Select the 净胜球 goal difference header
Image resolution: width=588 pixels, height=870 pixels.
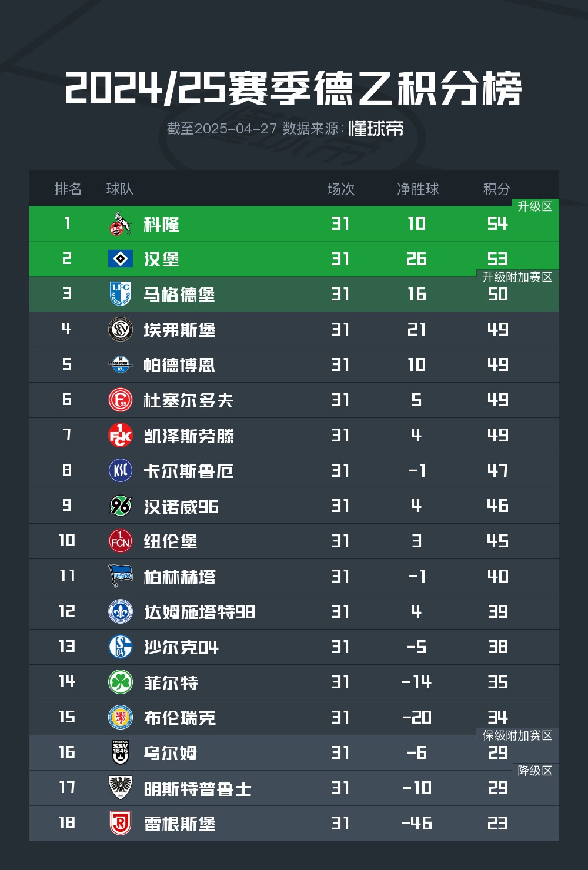tap(418, 189)
